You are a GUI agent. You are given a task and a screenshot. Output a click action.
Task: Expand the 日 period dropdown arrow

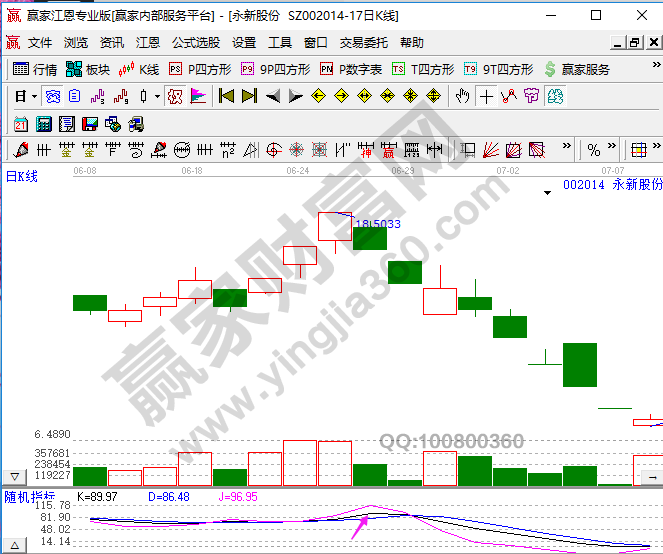click(34, 97)
